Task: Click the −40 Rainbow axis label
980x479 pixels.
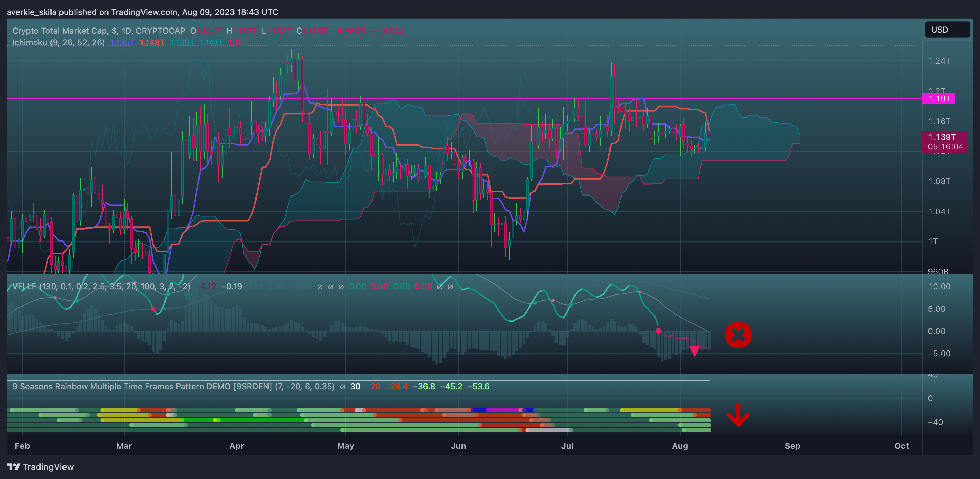Action: (x=935, y=422)
